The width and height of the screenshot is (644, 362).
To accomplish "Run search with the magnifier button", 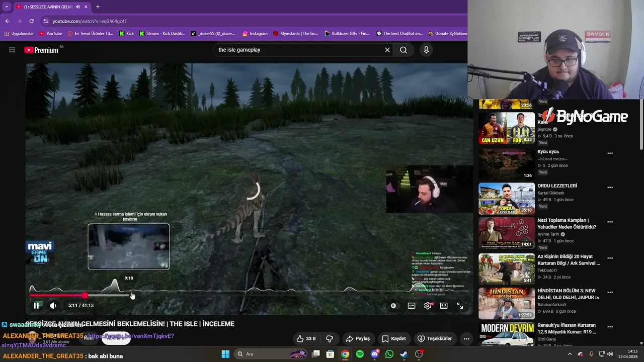I will click(404, 50).
